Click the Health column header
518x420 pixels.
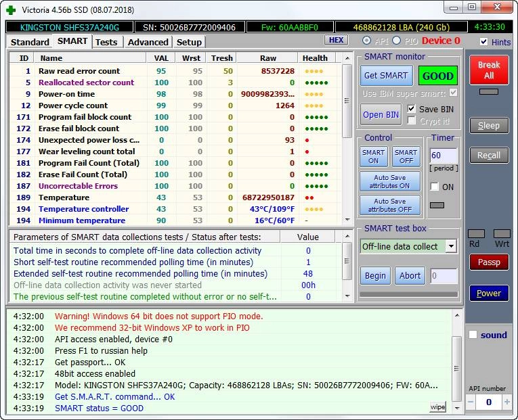(x=316, y=58)
